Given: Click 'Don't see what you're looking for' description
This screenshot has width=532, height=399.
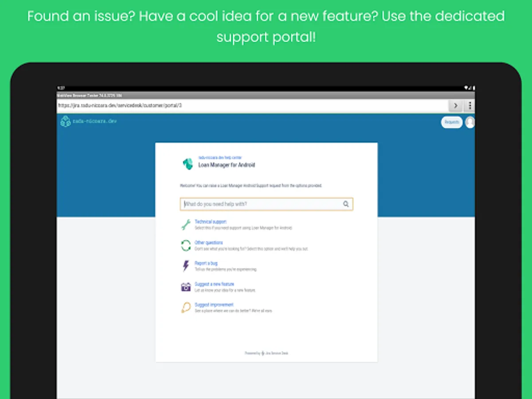Looking at the screenshot, I should pyautogui.click(x=251, y=249).
